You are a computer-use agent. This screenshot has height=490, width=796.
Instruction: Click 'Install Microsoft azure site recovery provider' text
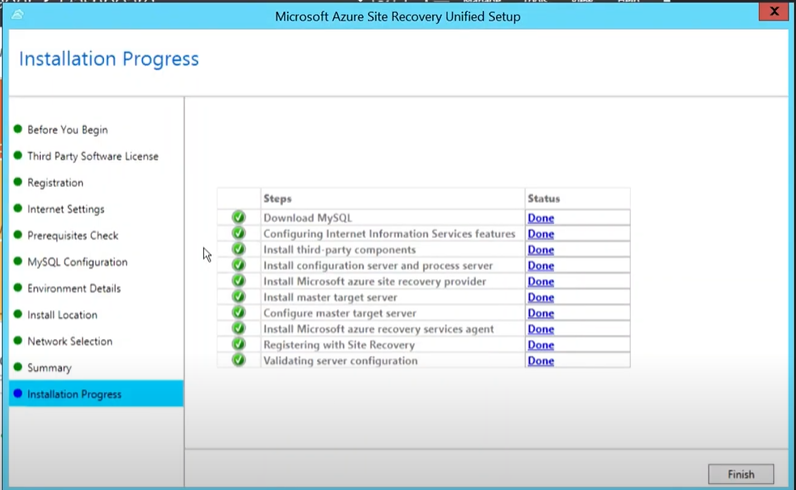pyautogui.click(x=375, y=281)
